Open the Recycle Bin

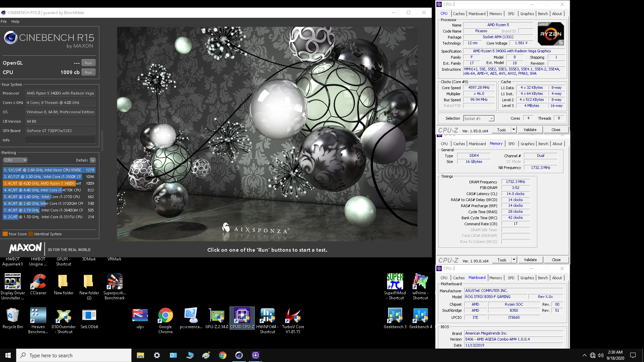pos(13,318)
